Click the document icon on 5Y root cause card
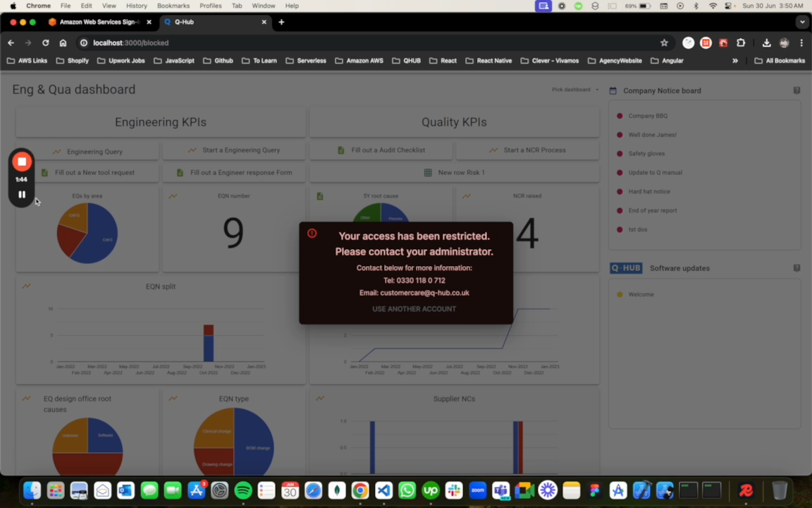812x508 pixels. tap(320, 196)
